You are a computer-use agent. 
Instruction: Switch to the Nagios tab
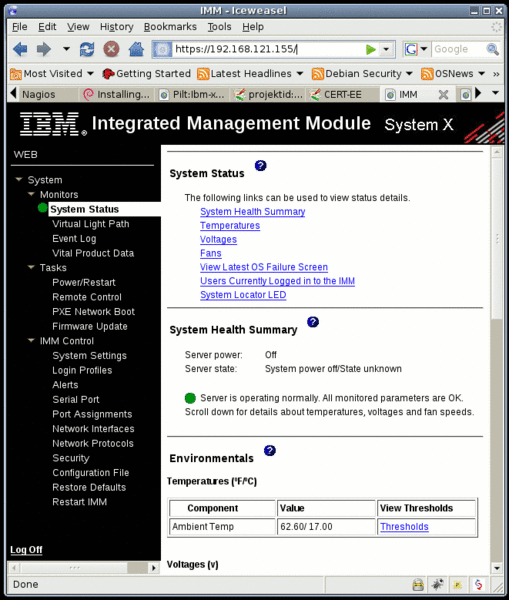tap(43, 94)
